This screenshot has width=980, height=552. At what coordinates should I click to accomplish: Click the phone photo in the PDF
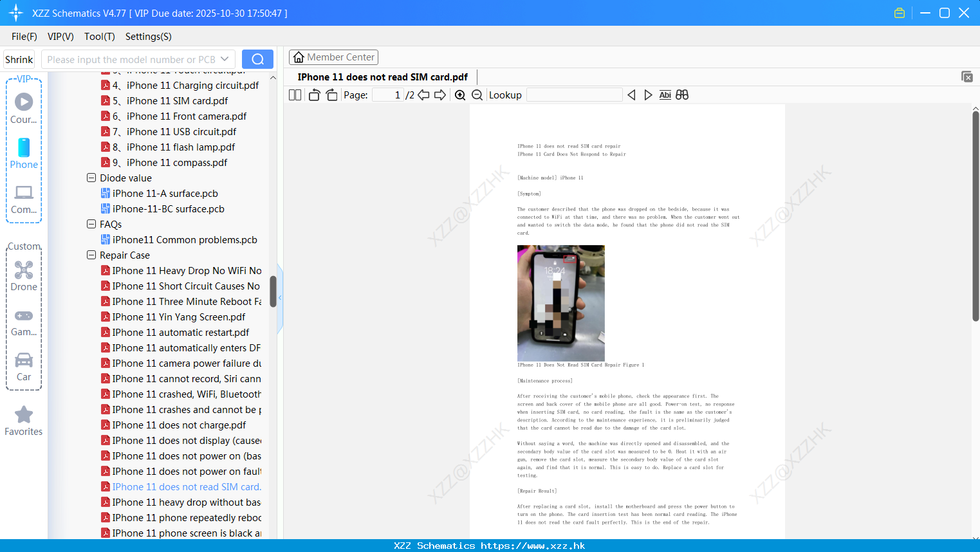click(x=560, y=303)
